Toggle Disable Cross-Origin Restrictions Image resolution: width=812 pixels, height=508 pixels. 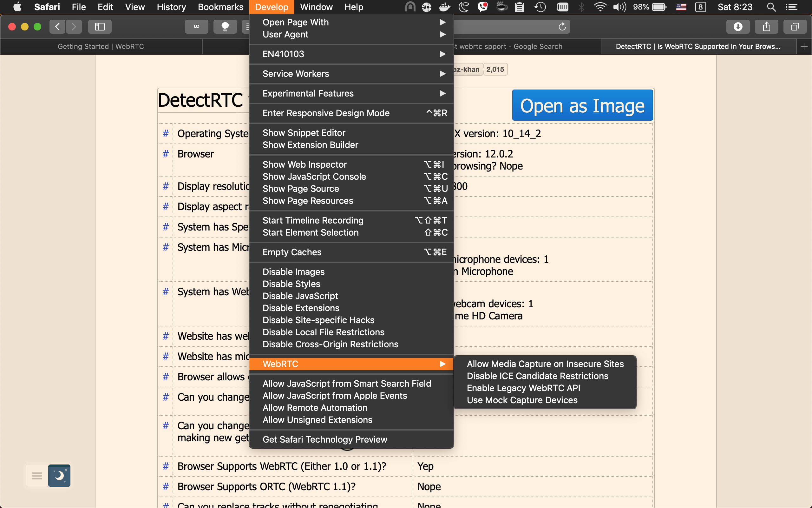pyautogui.click(x=351, y=344)
